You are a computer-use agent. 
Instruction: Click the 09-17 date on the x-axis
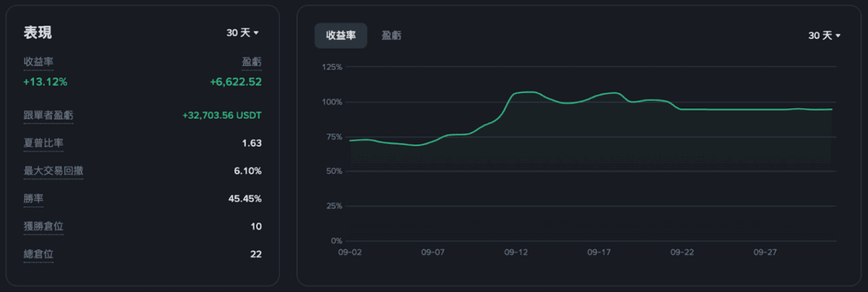coord(599,253)
